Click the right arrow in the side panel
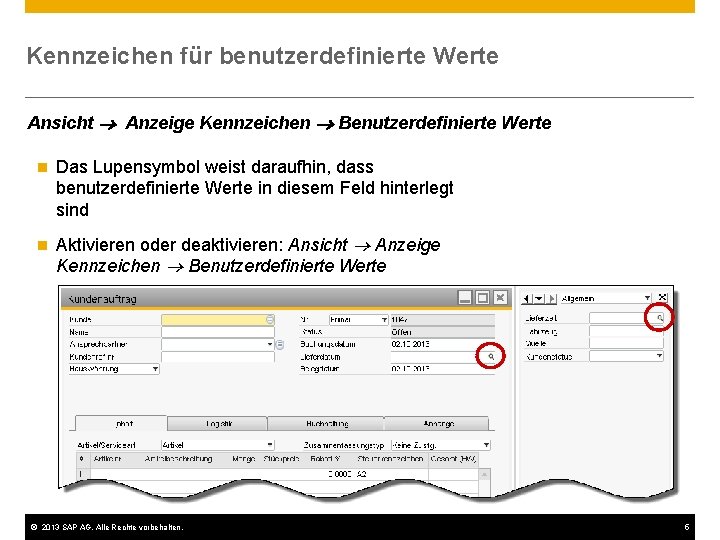 point(552,298)
